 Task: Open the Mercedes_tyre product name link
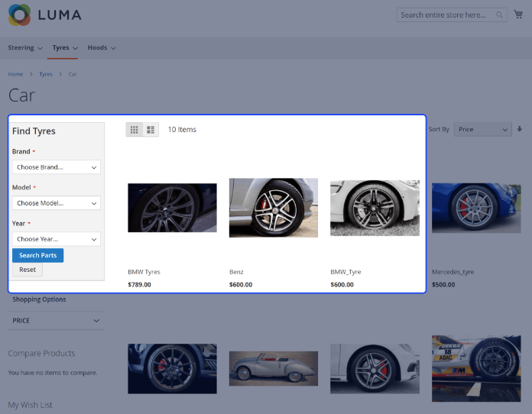pyautogui.click(x=453, y=272)
